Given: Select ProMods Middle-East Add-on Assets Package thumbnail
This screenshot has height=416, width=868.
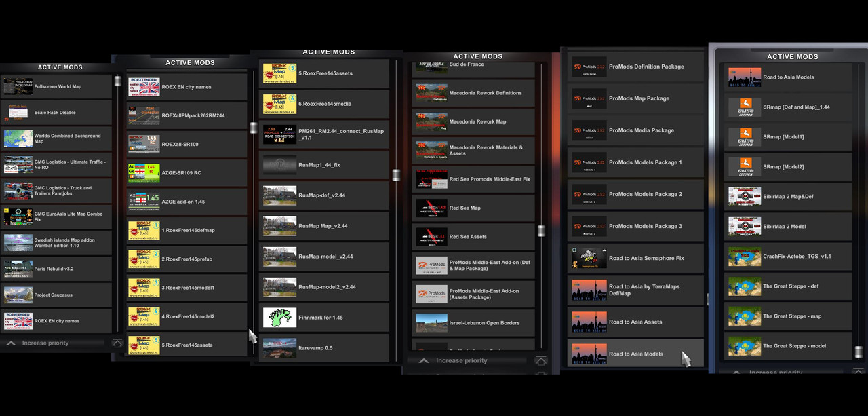Looking at the screenshot, I should pos(431,294).
